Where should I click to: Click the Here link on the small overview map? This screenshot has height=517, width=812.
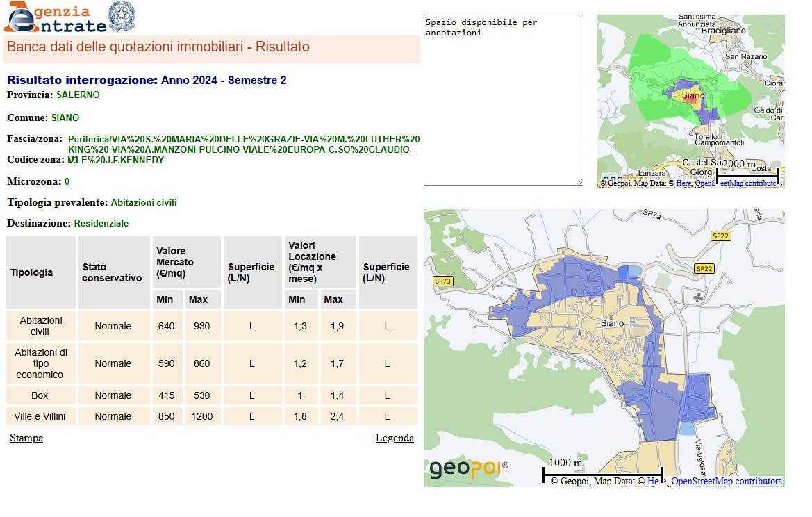click(683, 183)
